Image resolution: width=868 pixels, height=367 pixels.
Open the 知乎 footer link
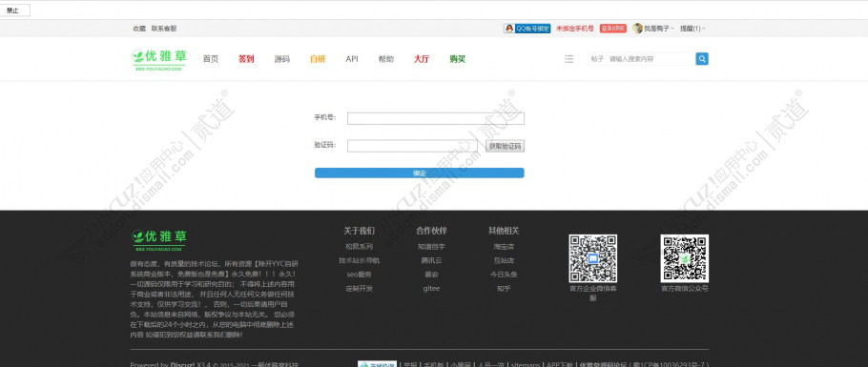click(x=504, y=289)
